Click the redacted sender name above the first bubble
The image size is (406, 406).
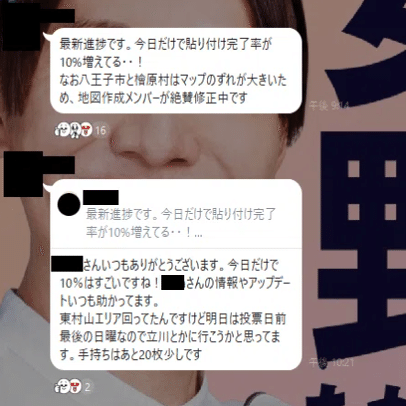click(57, 16)
